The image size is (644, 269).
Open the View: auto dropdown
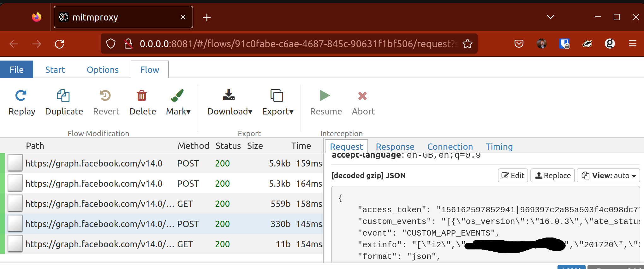(x=608, y=176)
